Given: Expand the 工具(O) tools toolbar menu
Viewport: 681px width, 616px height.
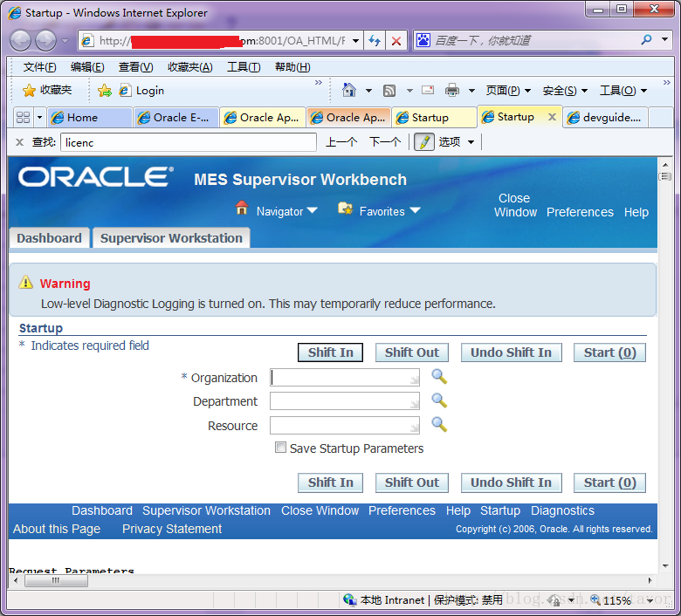Looking at the screenshot, I should point(623,90).
